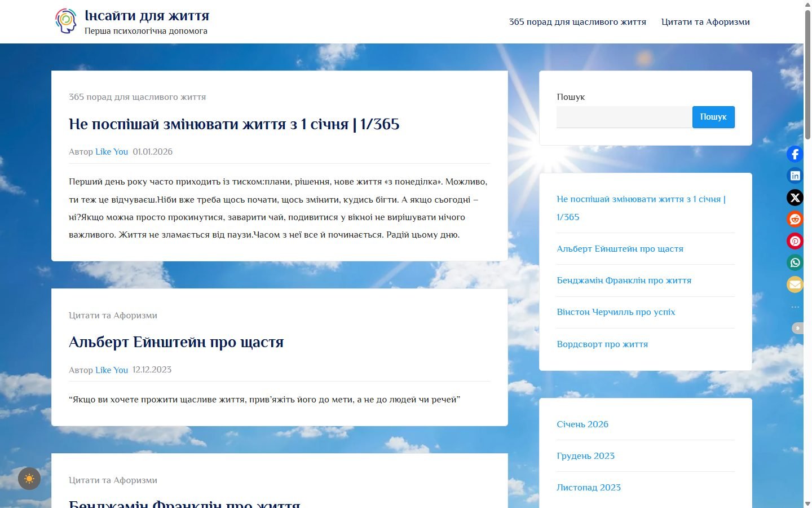The image size is (812, 508).
Task: Click the scrollbar up arrow
Action: click(807, 4)
